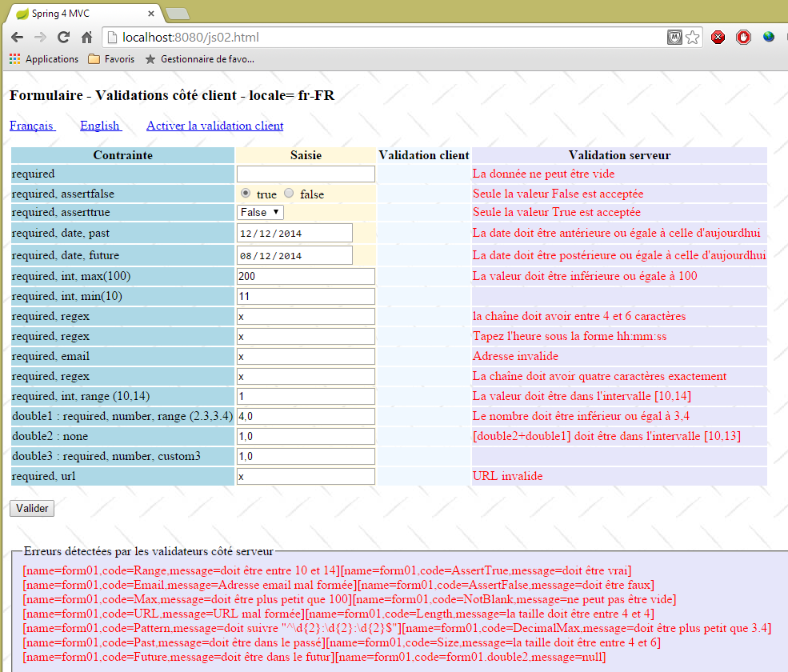
Task: Open the Gestionnaire de favoris bookmark
Action: click(x=200, y=59)
